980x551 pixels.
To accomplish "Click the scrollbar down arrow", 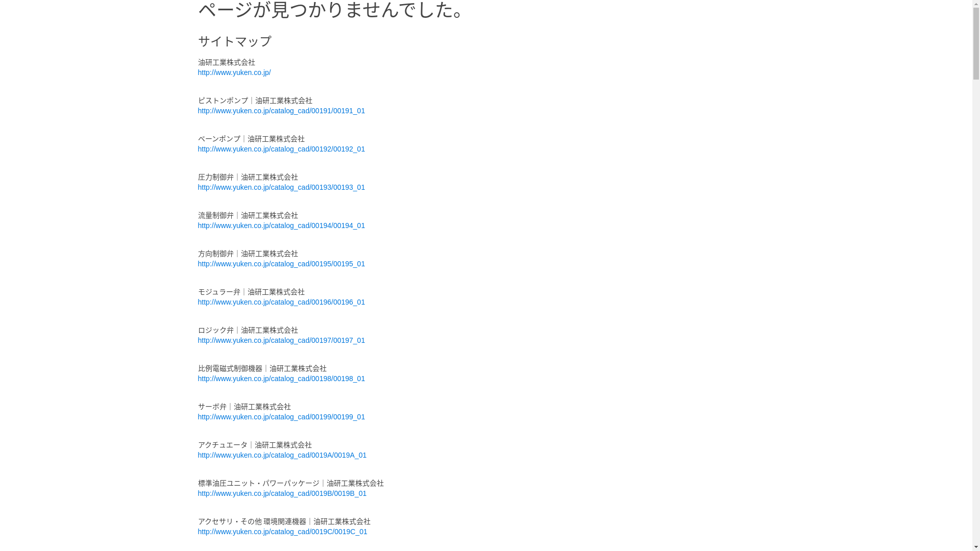I will [x=976, y=547].
